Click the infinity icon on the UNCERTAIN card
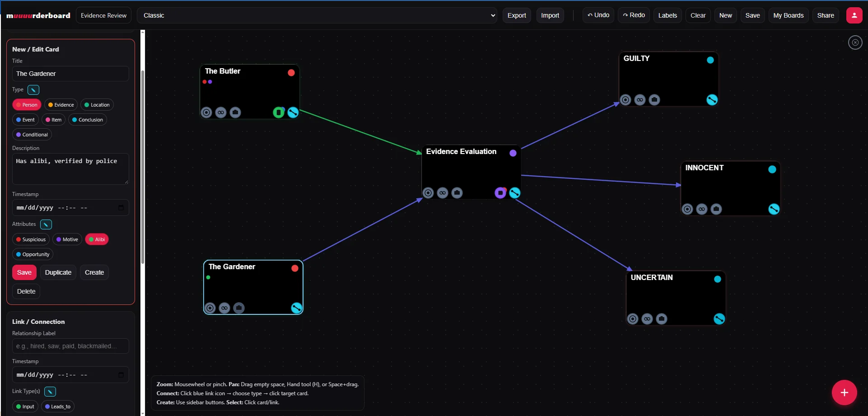 [x=647, y=319]
